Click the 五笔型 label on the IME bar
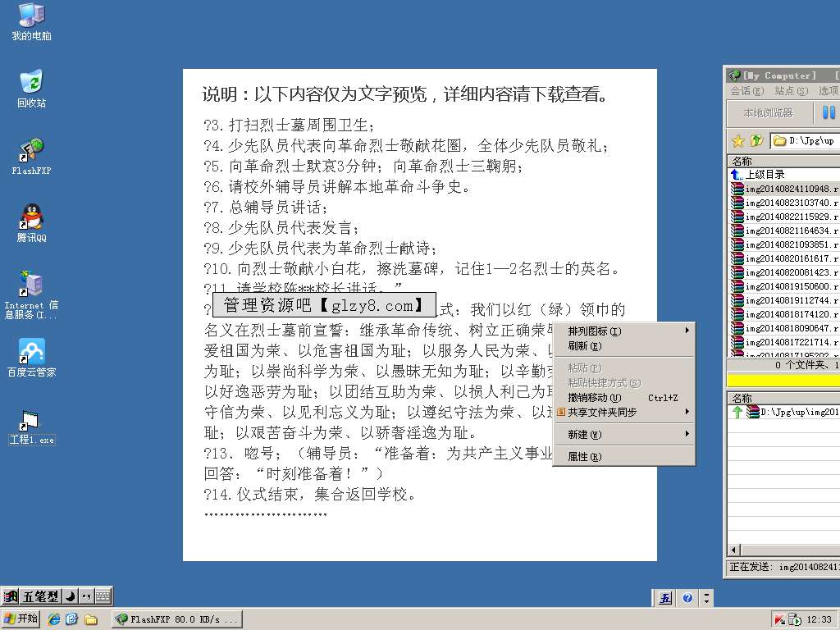Screen dimensions: 840x630 click(x=41, y=596)
